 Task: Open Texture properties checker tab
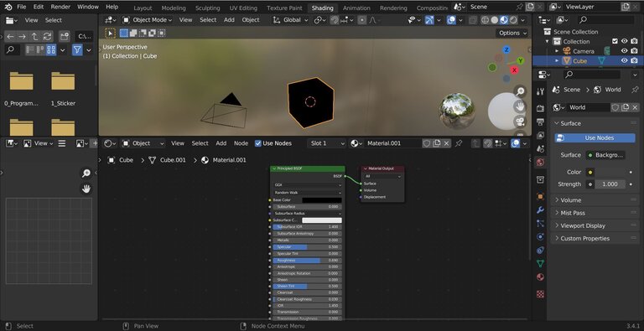point(541,294)
